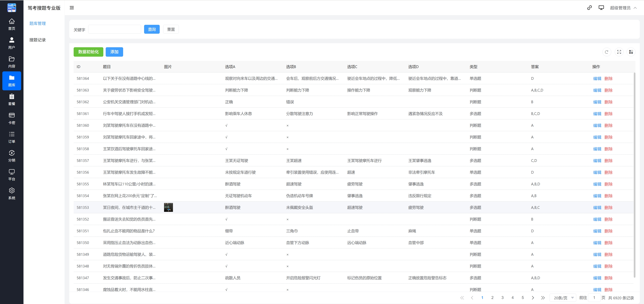This screenshot has width=644, height=304.
Task: Go to previous page arrow
Action: (x=472, y=298)
